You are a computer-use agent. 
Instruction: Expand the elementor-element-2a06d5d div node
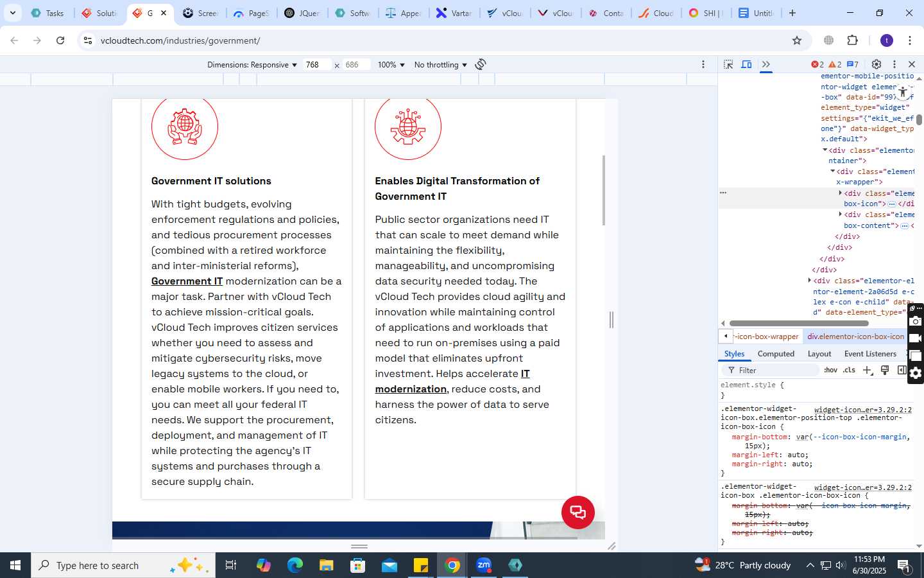[x=810, y=281]
